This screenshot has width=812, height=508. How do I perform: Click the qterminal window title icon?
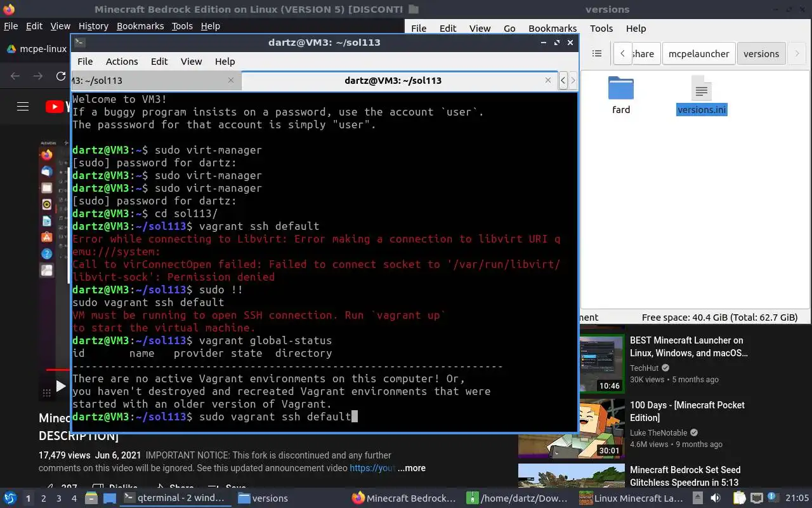(x=79, y=43)
